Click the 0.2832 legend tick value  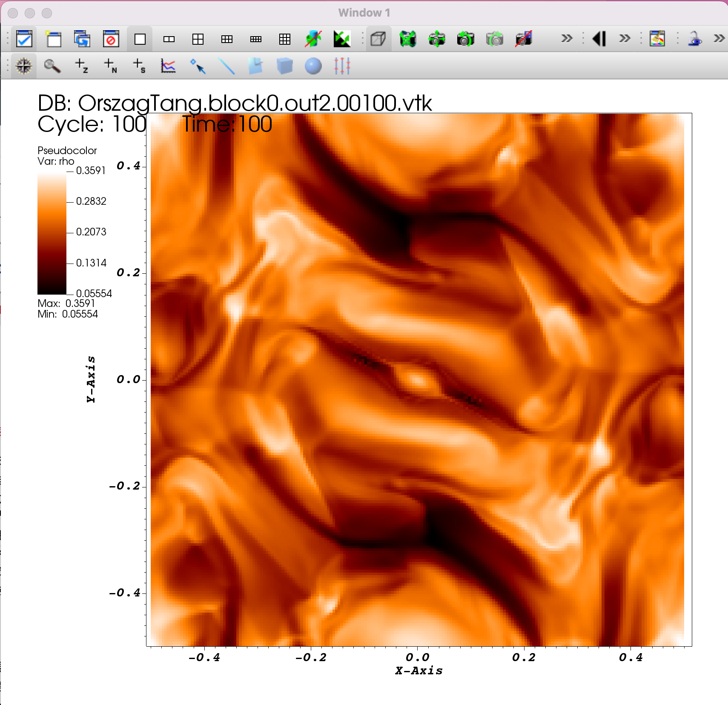tap(91, 201)
